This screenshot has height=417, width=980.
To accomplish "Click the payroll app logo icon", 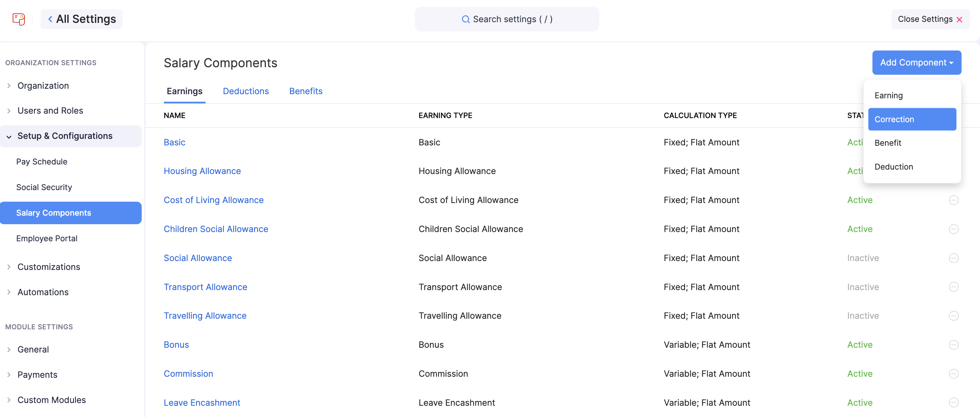I will 19,19.
